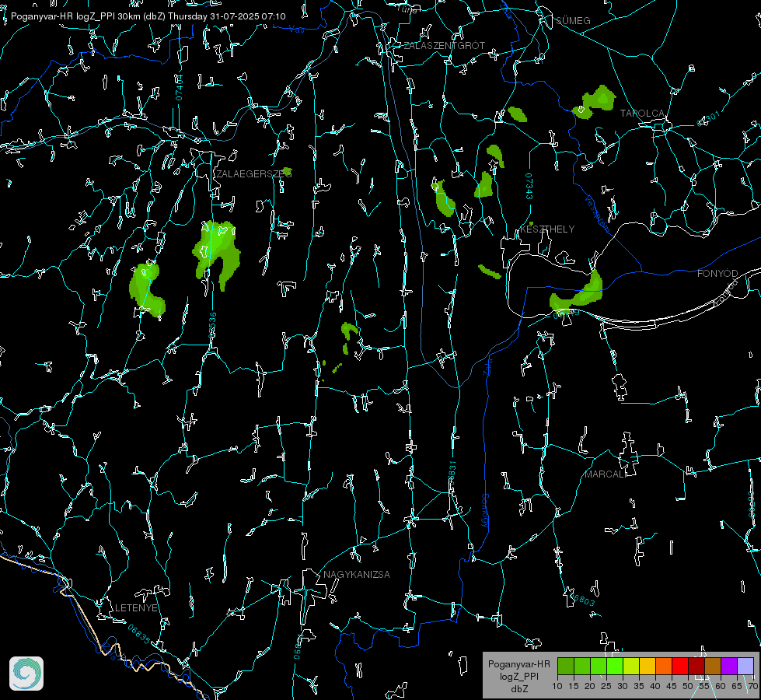Image resolution: width=761 pixels, height=700 pixels.
Task: Click the 06803 line number label
Action: (x=581, y=598)
